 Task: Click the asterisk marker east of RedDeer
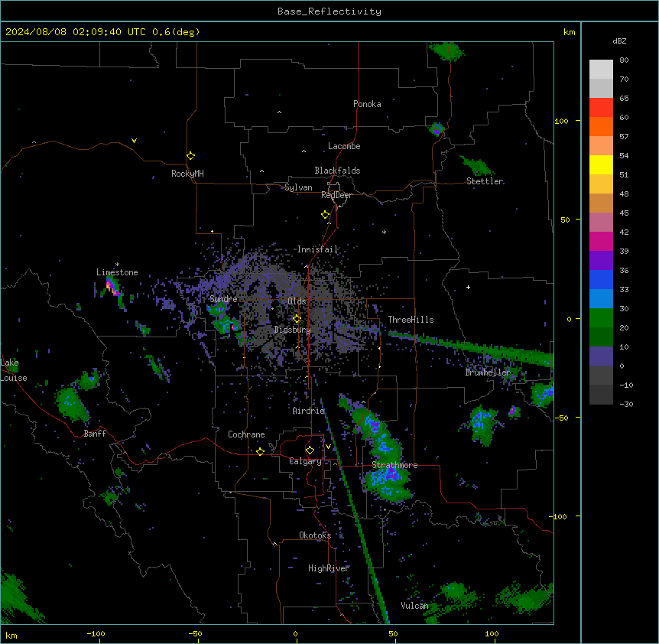point(384,233)
